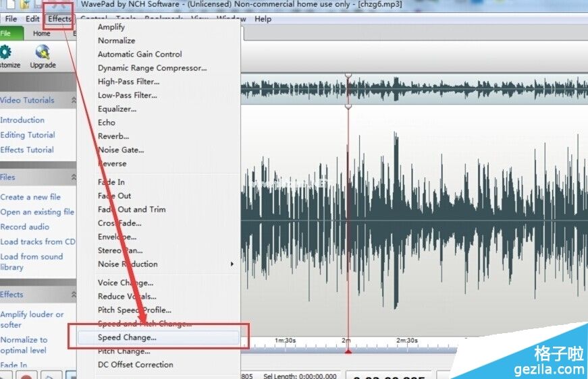Open the Help menu
The width and height of the screenshot is (588, 379).
point(263,19)
